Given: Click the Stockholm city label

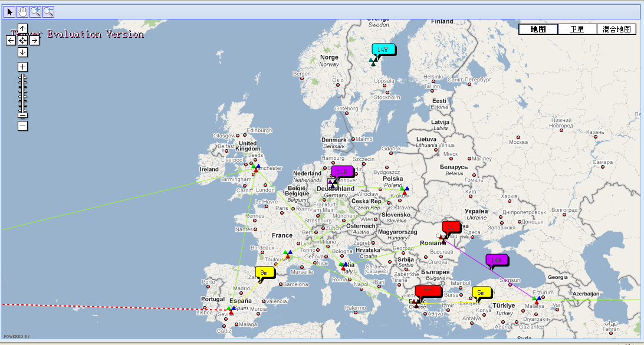Looking at the screenshot, I should [x=387, y=97].
